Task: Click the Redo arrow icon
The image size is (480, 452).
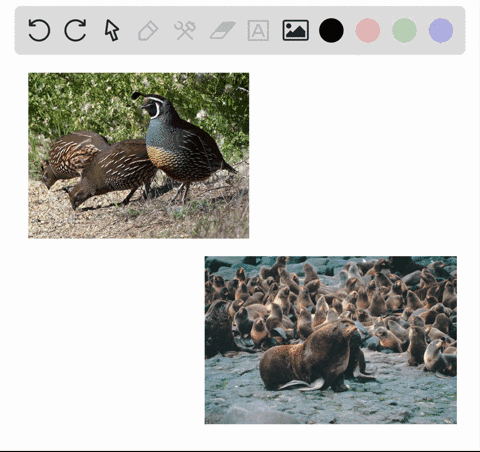Action: click(75, 30)
